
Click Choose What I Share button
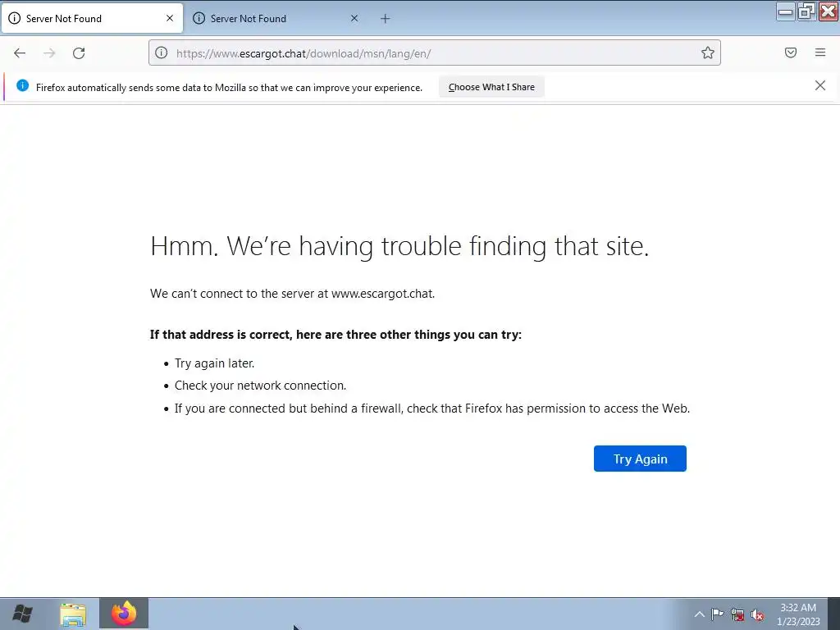[491, 87]
